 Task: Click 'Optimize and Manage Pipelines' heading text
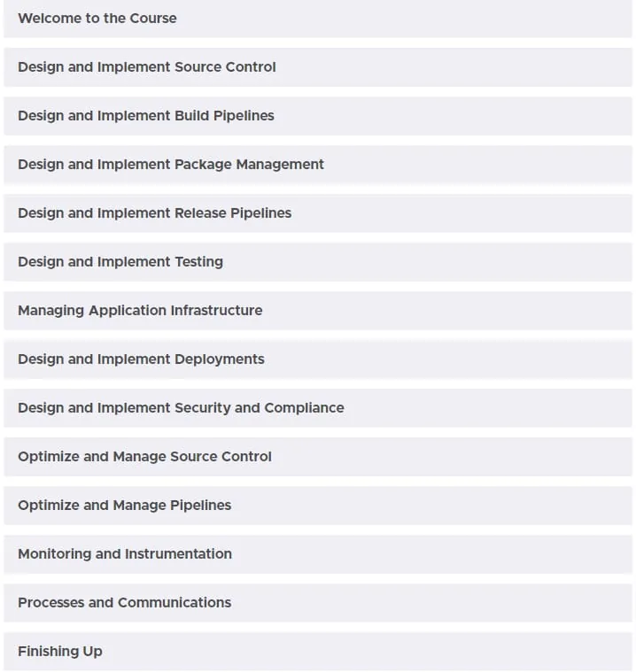pos(125,506)
